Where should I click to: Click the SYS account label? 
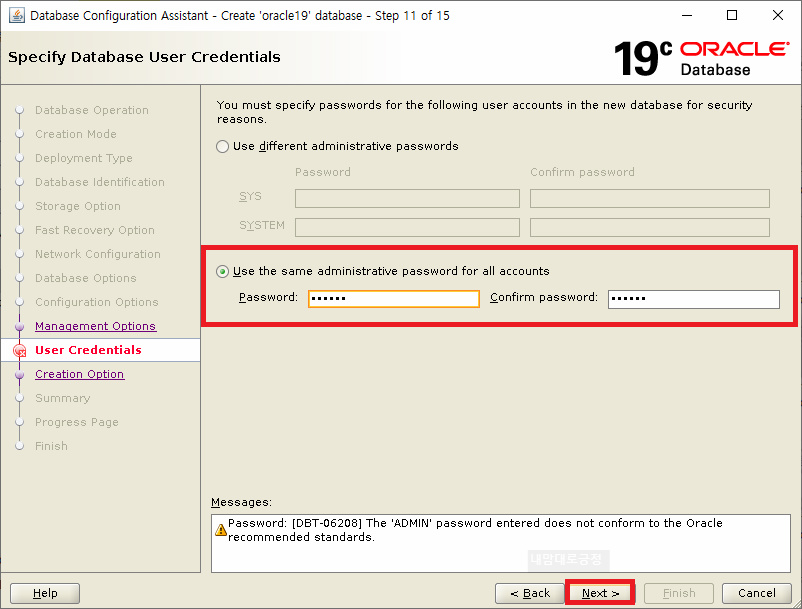250,196
